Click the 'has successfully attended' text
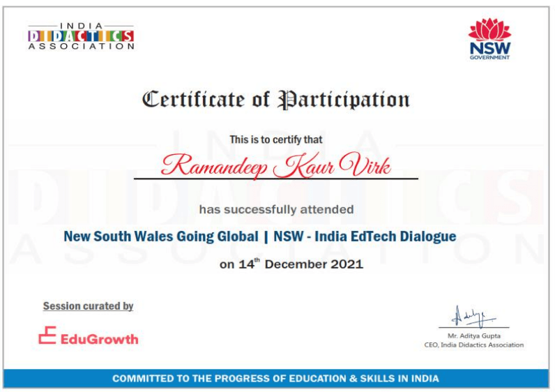555x392 pixels. (276, 209)
